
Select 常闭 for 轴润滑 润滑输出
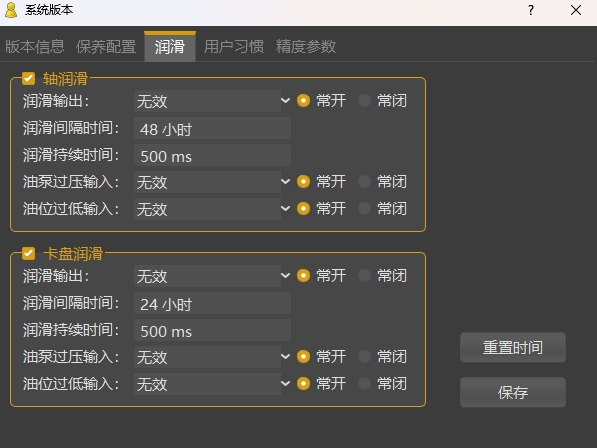[364, 101]
